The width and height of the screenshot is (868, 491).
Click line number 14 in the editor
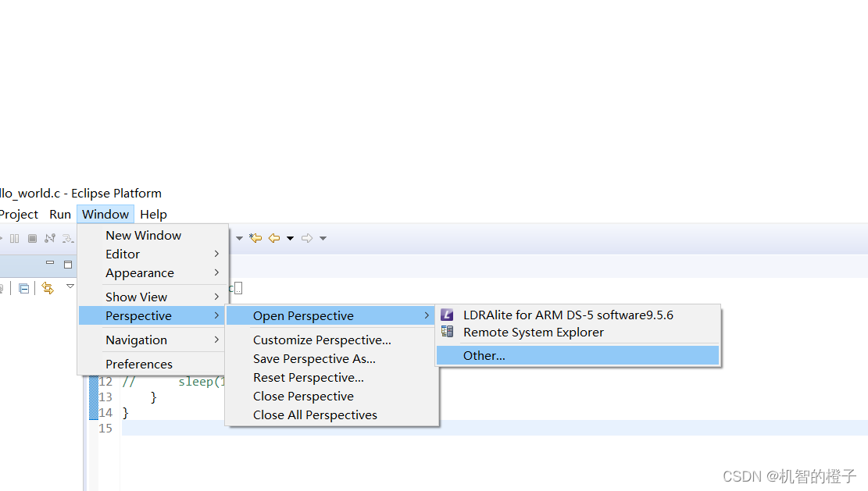tap(105, 412)
